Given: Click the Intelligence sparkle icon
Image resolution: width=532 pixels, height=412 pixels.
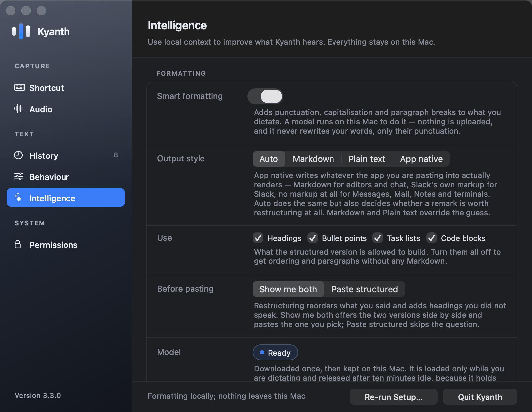Looking at the screenshot, I should coord(18,198).
